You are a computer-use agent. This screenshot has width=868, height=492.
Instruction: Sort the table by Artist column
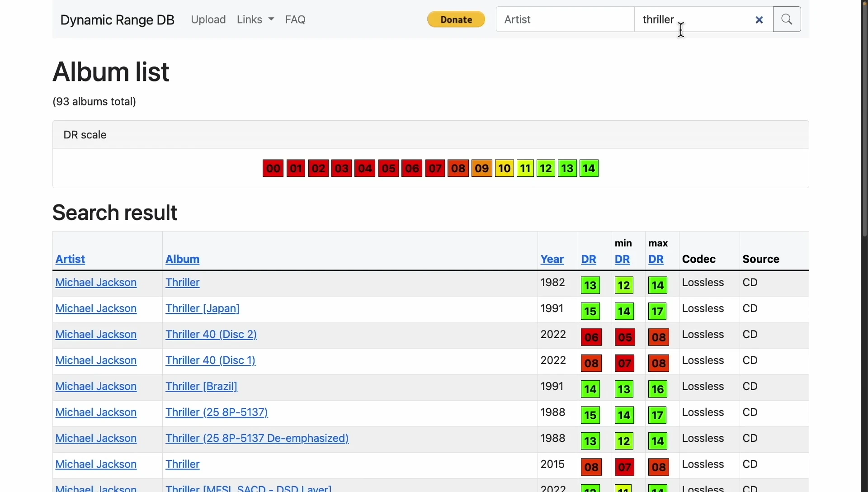coord(70,259)
